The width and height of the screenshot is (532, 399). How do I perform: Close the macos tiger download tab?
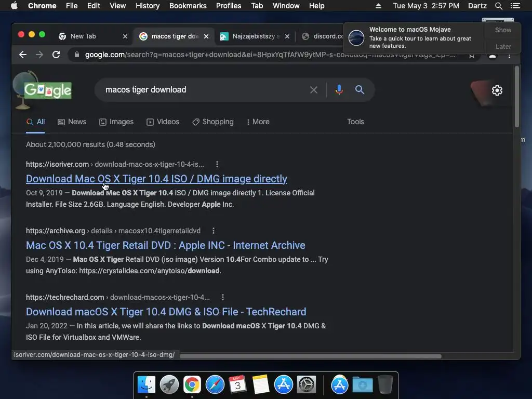tap(206, 36)
